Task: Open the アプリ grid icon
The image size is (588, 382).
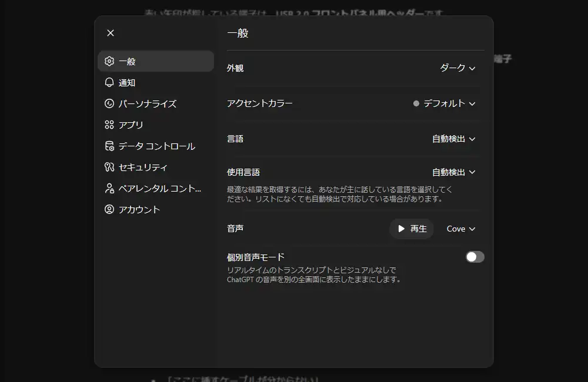Action: point(109,125)
